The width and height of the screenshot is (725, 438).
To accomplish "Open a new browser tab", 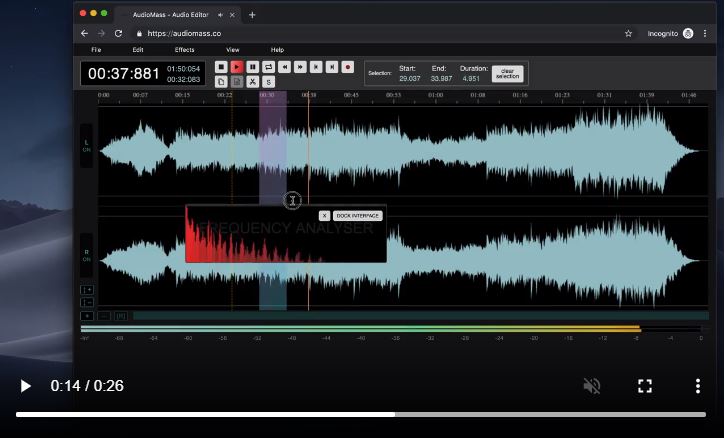I will [252, 15].
